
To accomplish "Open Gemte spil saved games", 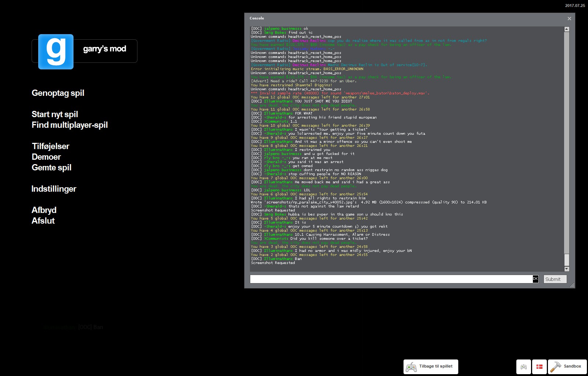I will pyautogui.click(x=51, y=167).
